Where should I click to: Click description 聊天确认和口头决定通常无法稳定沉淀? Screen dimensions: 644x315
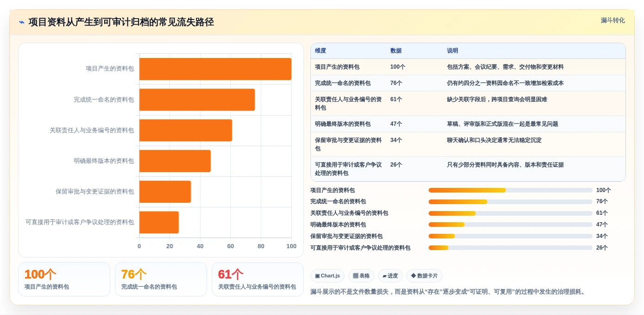[x=494, y=140]
